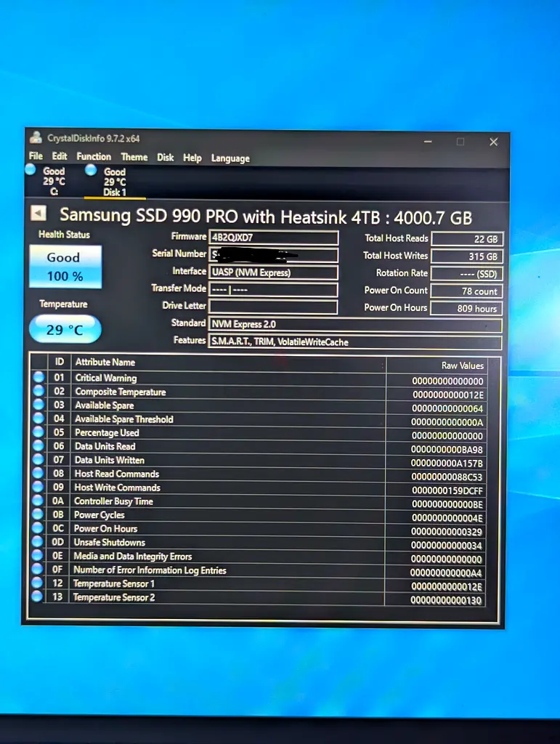Click the Total Host Reads value 22 GB
The height and width of the screenshot is (744, 560).
pos(467,238)
